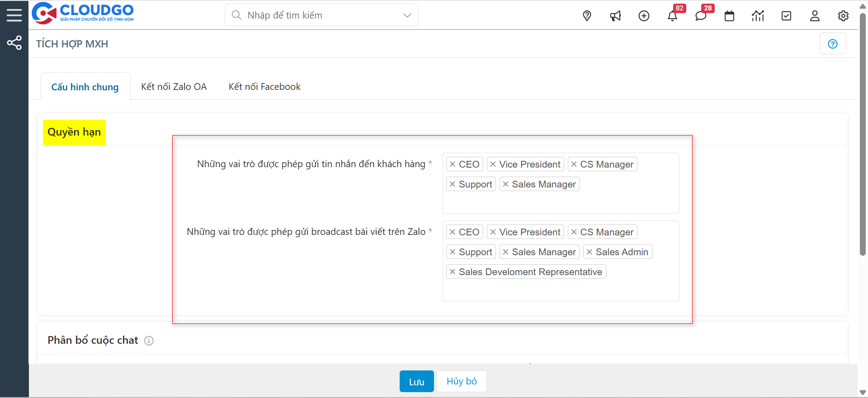The image size is (868, 398).
Task: Open the reports chart icon
Action: point(758,16)
